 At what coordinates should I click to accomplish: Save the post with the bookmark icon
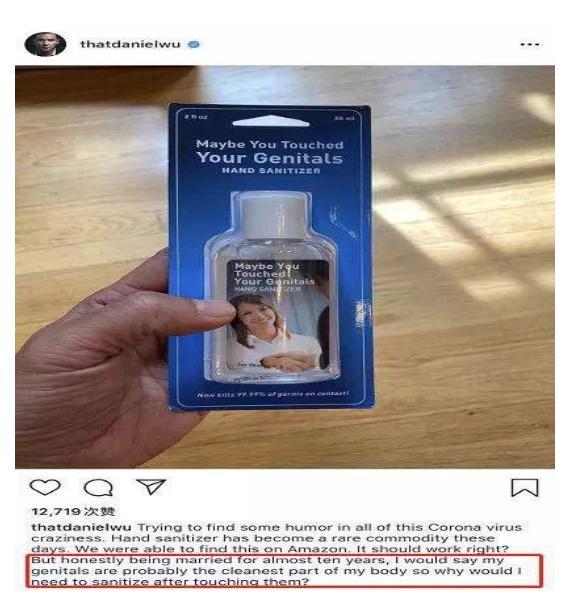click(x=525, y=488)
